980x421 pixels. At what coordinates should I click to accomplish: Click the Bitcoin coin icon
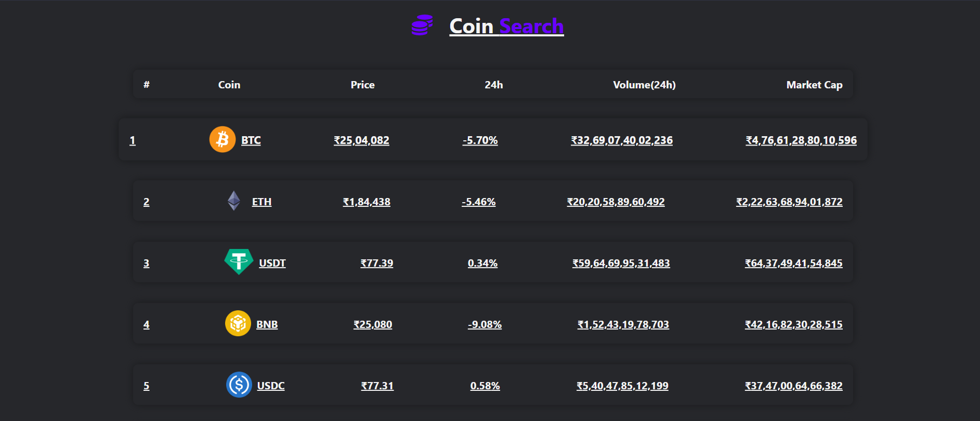[222, 139]
